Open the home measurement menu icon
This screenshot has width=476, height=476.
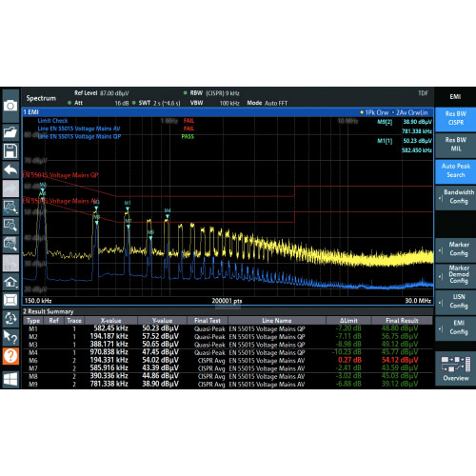tap(10, 281)
